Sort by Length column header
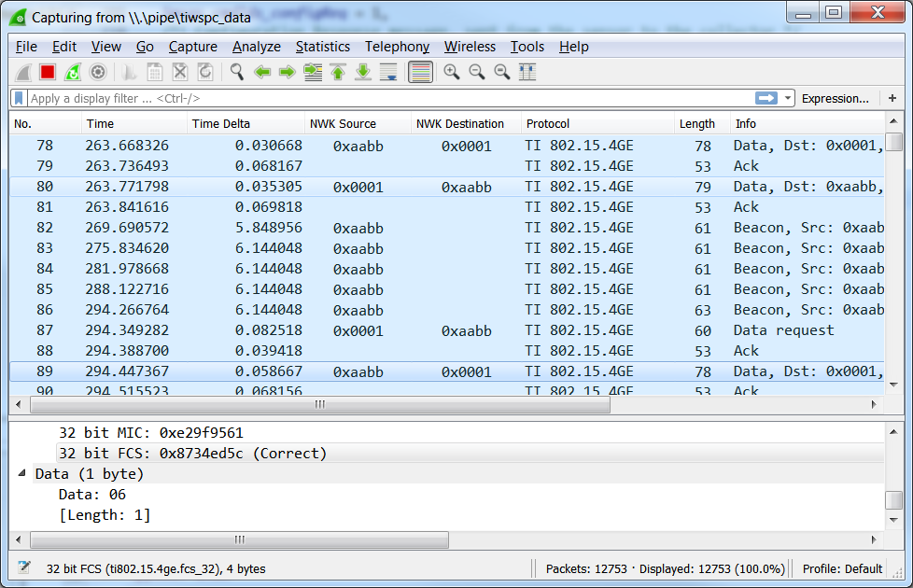 coord(702,124)
